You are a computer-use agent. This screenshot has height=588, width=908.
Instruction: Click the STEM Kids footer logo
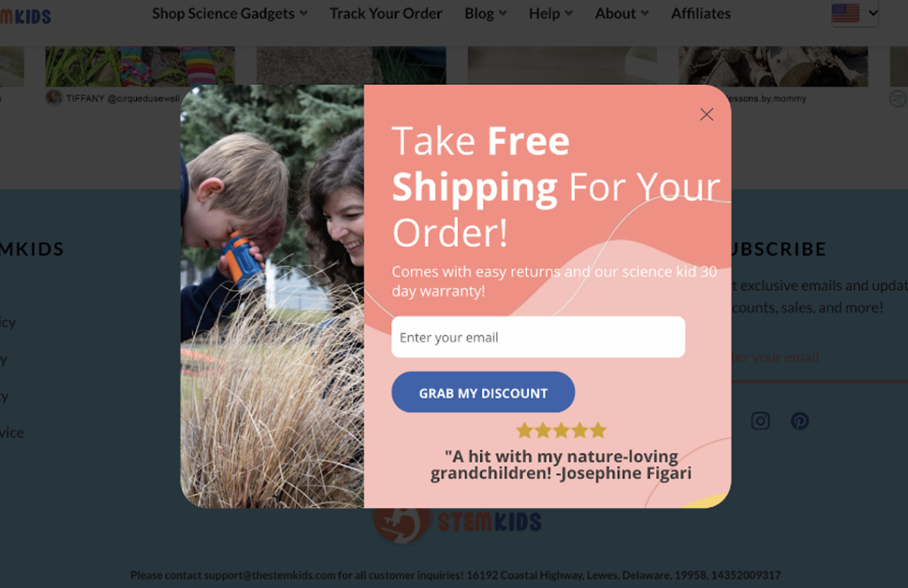[458, 522]
